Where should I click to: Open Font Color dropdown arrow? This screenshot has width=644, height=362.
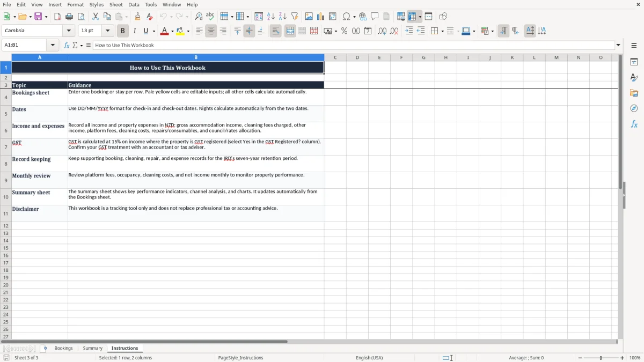point(172,31)
